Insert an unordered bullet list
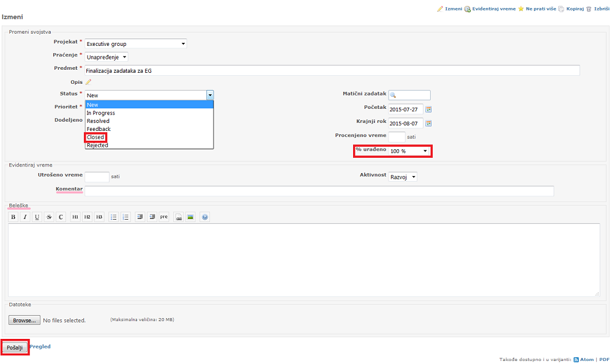This screenshot has width=612, height=364. (x=114, y=217)
